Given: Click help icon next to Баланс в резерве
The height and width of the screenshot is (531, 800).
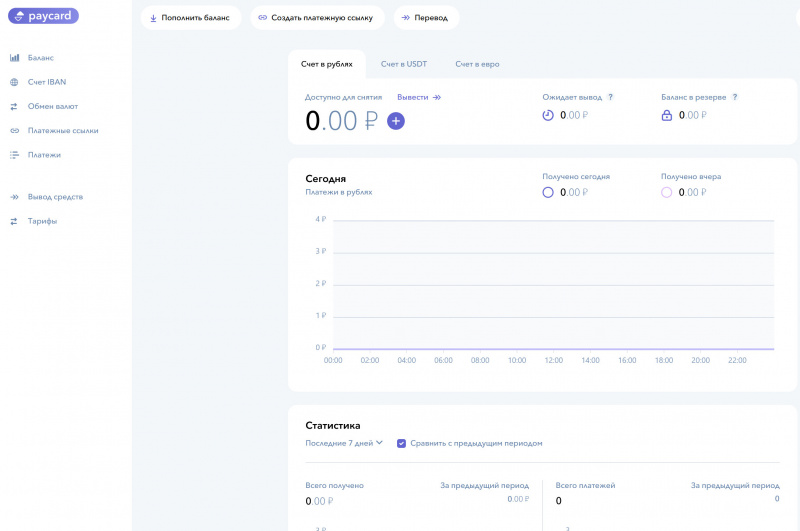Looking at the screenshot, I should pyautogui.click(x=734, y=97).
